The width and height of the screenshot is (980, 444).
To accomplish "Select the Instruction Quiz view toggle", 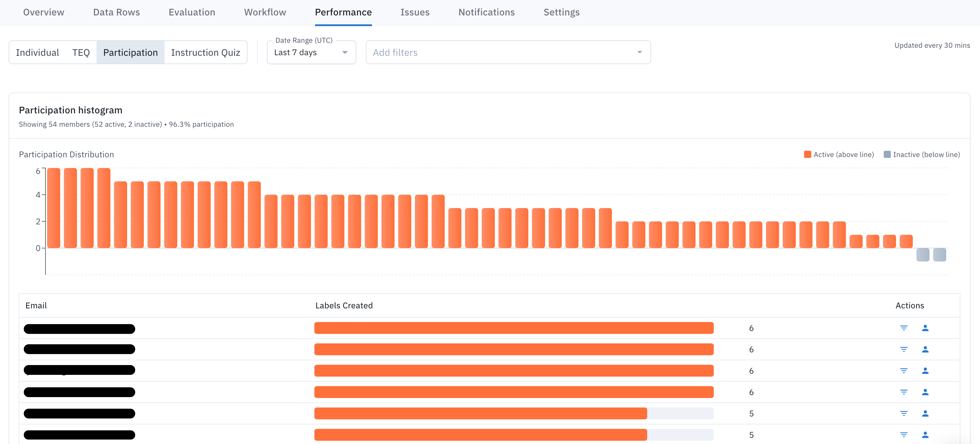I will 205,53.
